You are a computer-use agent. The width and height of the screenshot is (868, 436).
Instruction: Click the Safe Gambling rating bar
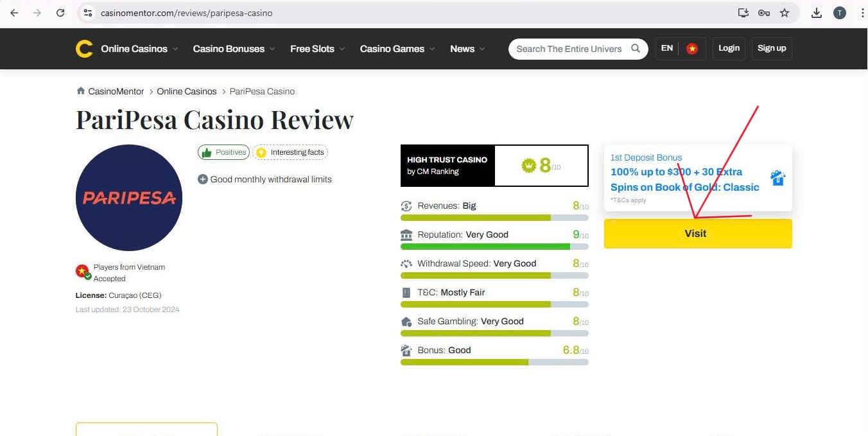[x=494, y=333]
